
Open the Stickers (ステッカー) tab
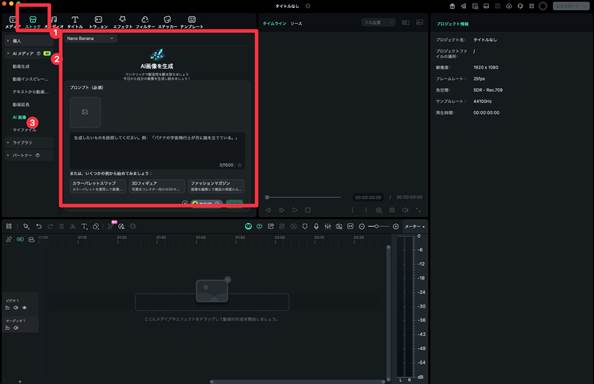point(167,22)
